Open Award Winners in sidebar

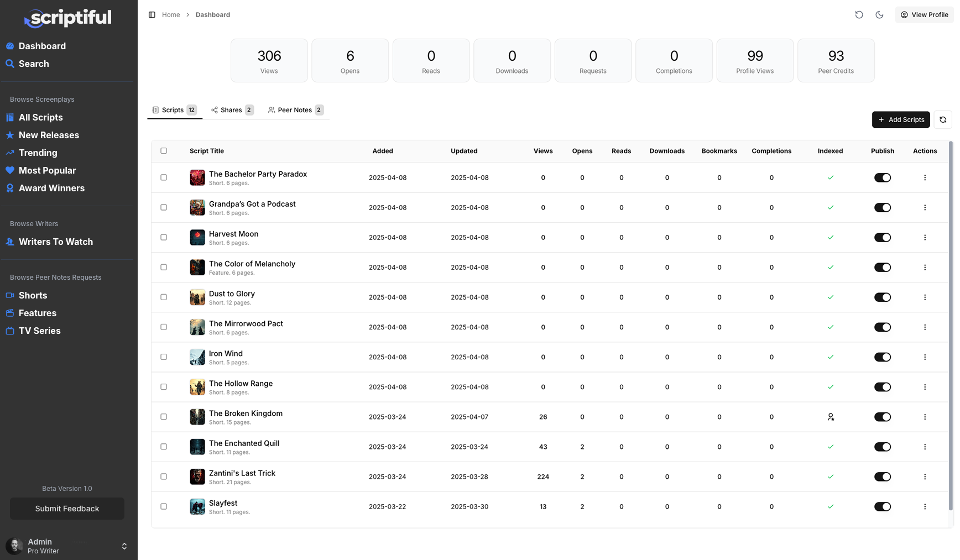(x=51, y=188)
